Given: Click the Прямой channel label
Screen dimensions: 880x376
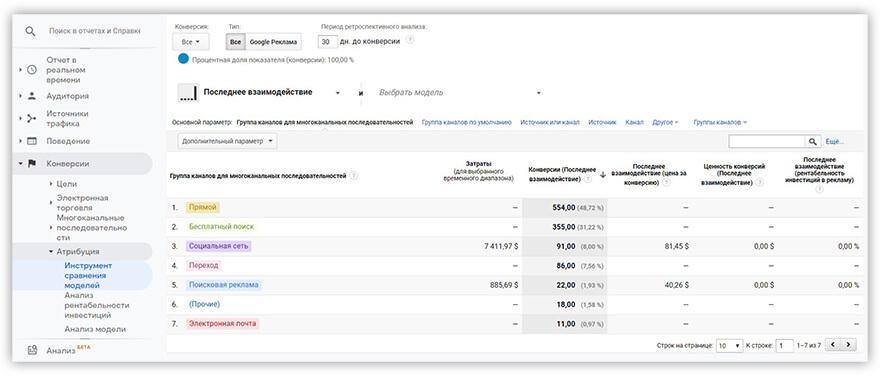Looking at the screenshot, I should (203, 208).
